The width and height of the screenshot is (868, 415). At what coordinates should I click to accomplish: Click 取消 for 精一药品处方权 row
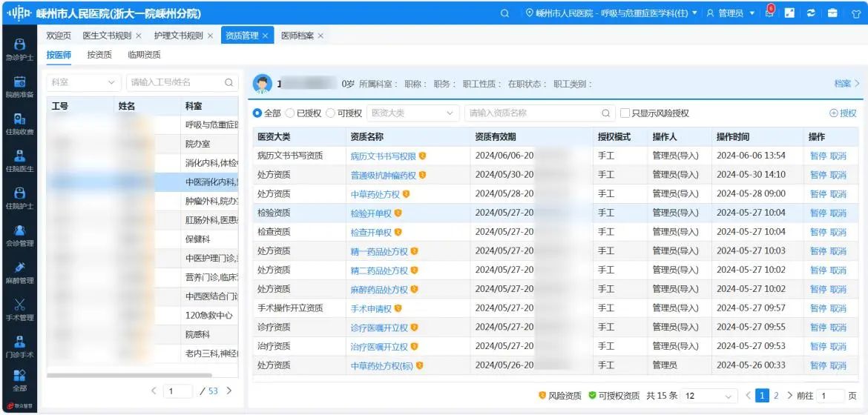[838, 251]
